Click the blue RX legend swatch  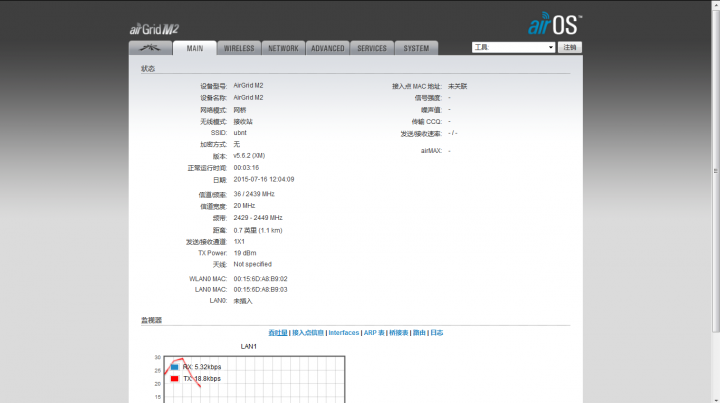[x=174, y=367]
